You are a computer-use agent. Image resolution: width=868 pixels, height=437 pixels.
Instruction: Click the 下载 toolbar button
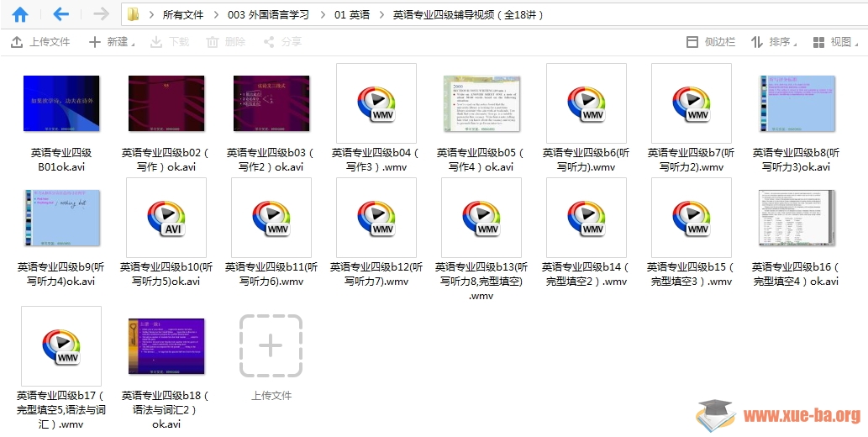pos(170,41)
